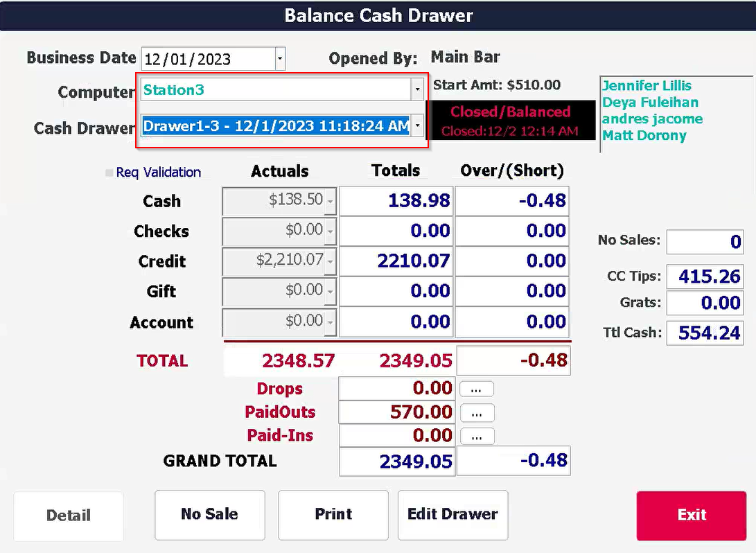756x553 pixels.
Task: Open the Cash actuals field dropdown arrow
Action: pos(331,200)
